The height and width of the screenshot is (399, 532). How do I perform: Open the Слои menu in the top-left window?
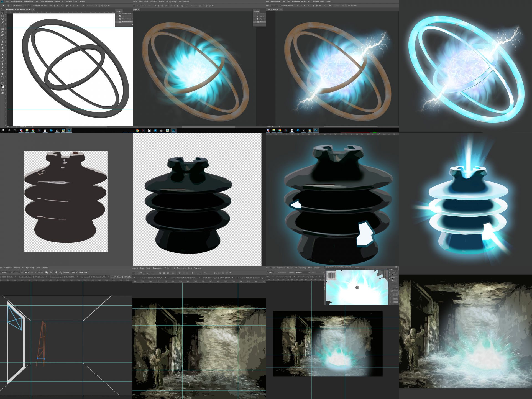[x=37, y=2]
